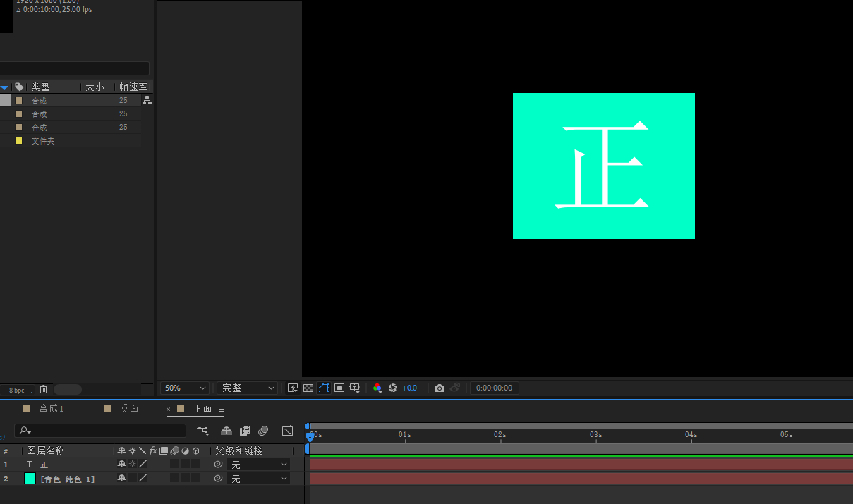This screenshot has width=853, height=504.
Task: Toggle the shy layers hide button in timeline toolbar
Action: (x=226, y=430)
